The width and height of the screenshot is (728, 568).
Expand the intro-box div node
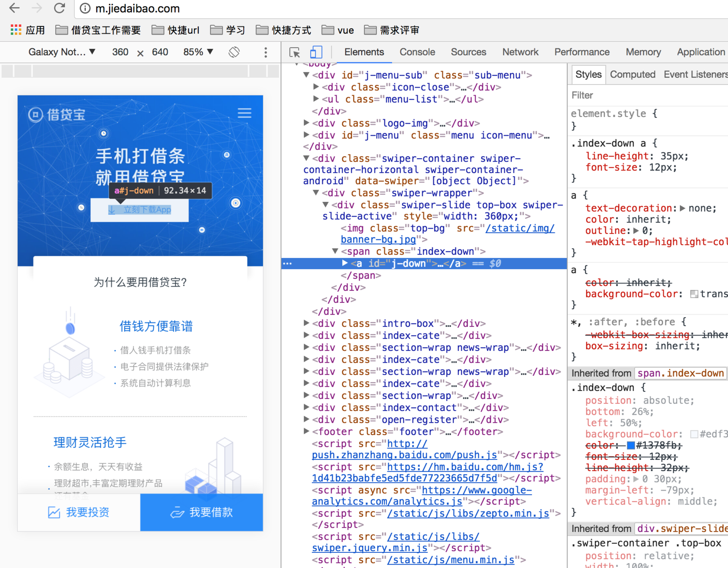pos(307,323)
